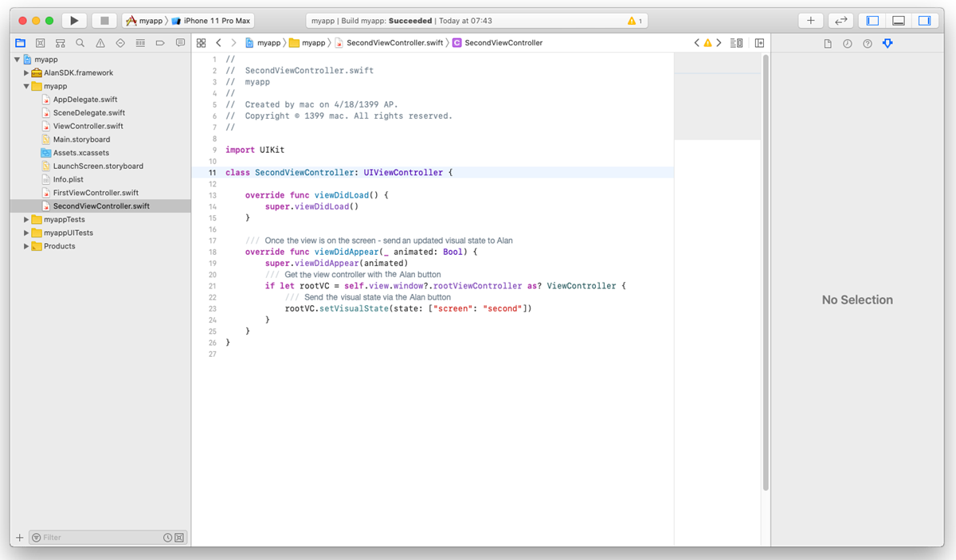
Task: Open the File inspector page icon
Action: [x=827, y=44]
